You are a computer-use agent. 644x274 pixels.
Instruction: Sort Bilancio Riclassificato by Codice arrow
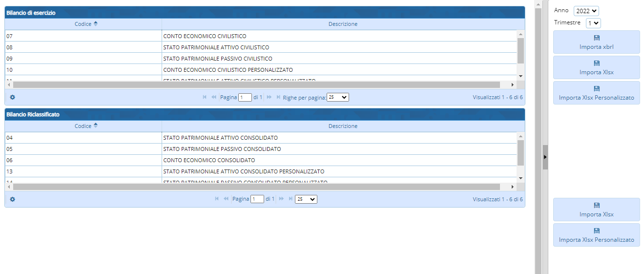pos(96,126)
